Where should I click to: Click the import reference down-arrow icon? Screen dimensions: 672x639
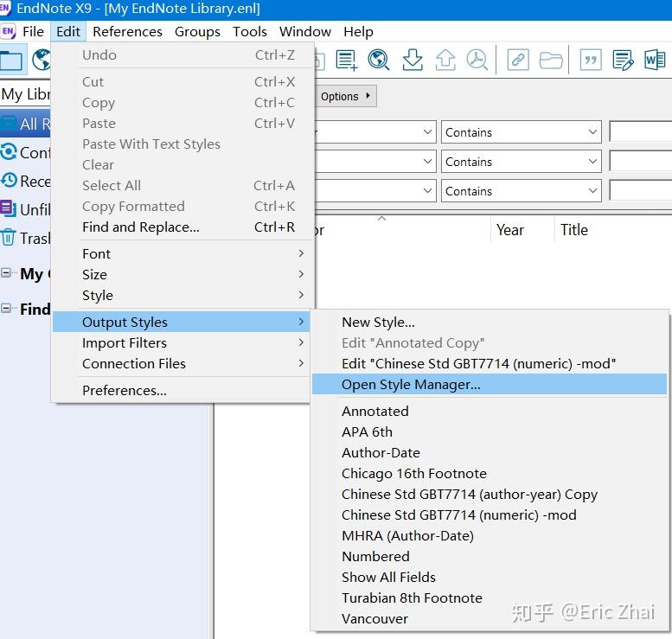[x=413, y=60]
